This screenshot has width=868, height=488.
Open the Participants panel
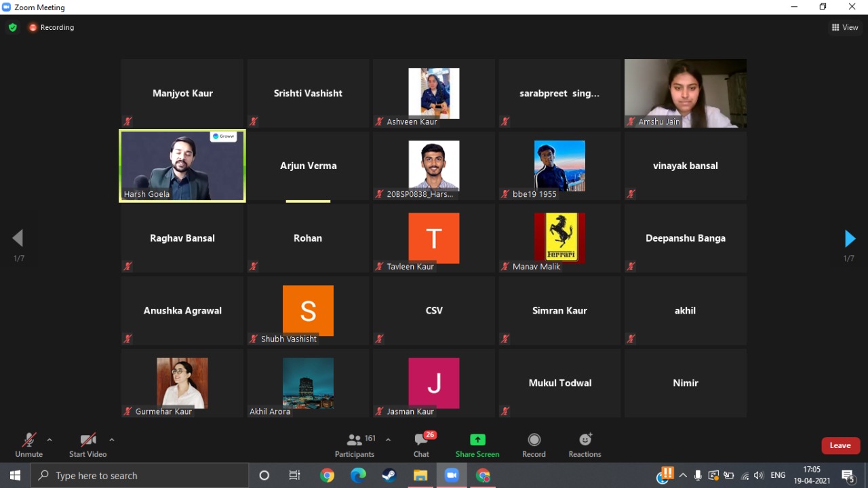355,445
